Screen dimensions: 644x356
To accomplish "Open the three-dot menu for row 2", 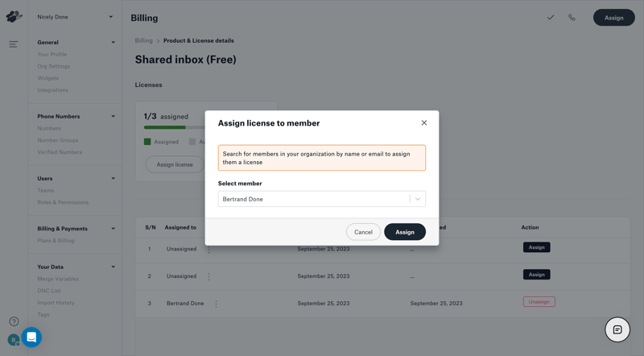I will pyautogui.click(x=208, y=276).
